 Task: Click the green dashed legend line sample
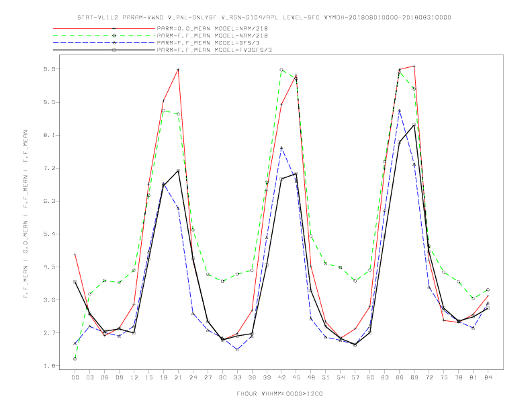click(104, 36)
